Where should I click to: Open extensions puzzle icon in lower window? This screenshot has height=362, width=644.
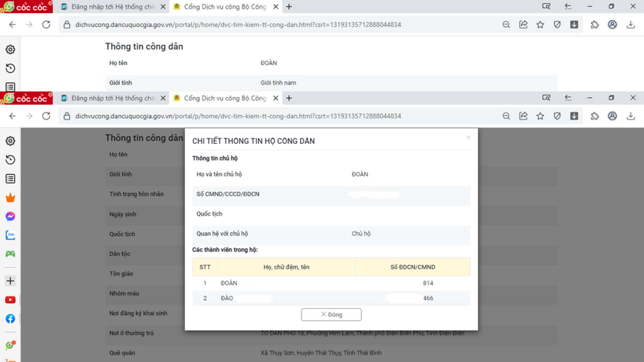pos(595,116)
